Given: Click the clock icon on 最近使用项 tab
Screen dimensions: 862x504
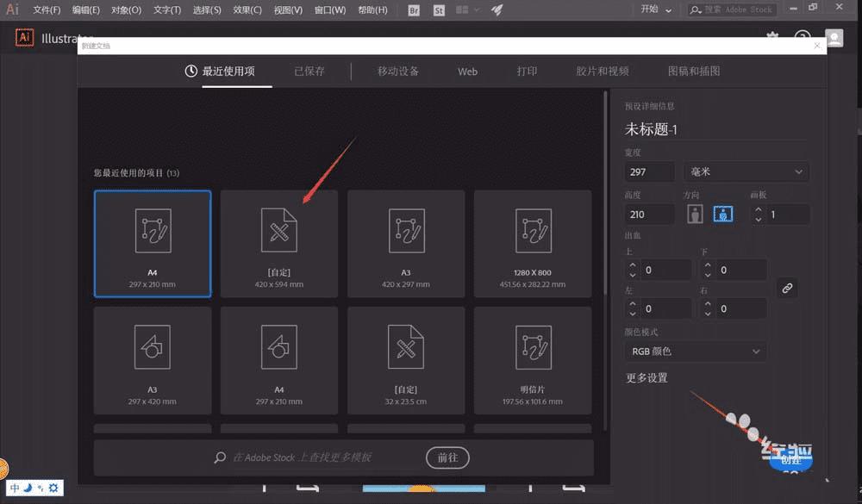Looking at the screenshot, I should tap(191, 71).
